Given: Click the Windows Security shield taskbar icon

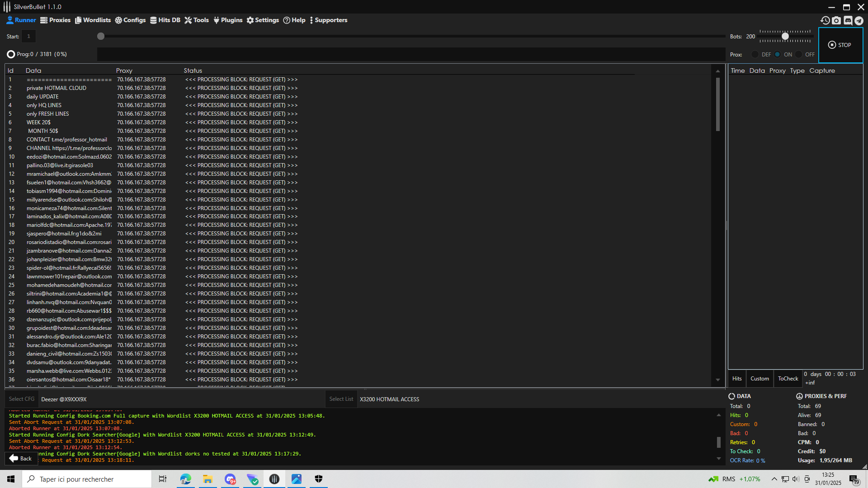Looking at the screenshot, I should pos(319,479).
